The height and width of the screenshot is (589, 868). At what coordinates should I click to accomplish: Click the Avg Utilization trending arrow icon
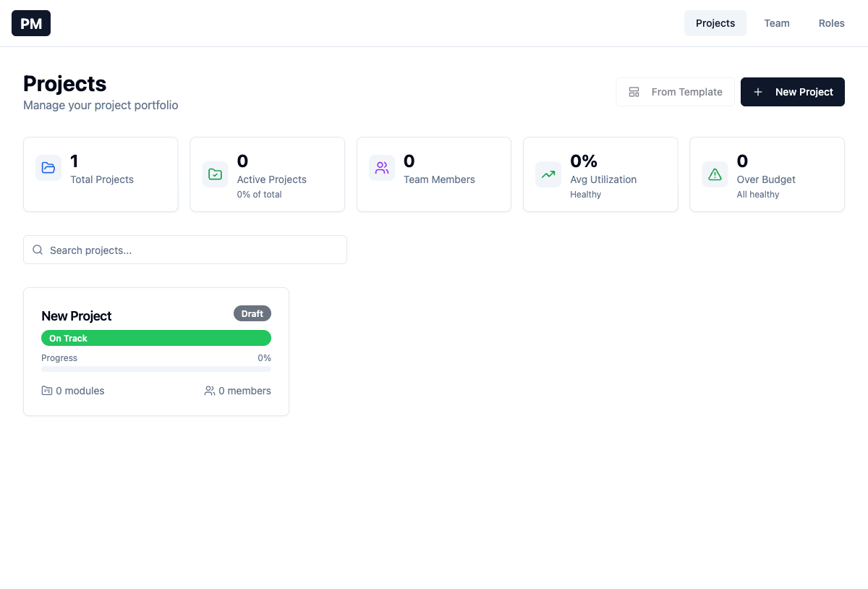pos(548,174)
